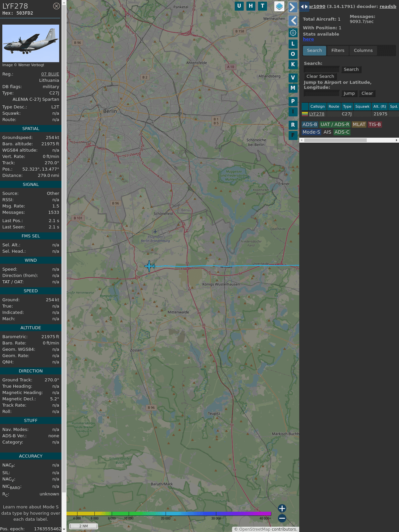The image size is (399, 532).
Task: Switch to the Columns tab
Action: 363,51
